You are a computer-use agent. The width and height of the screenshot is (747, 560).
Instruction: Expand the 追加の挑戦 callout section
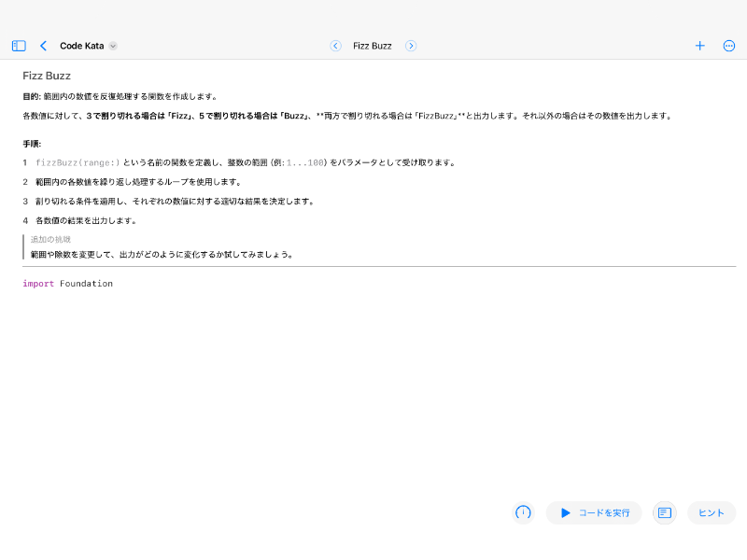click(50, 239)
